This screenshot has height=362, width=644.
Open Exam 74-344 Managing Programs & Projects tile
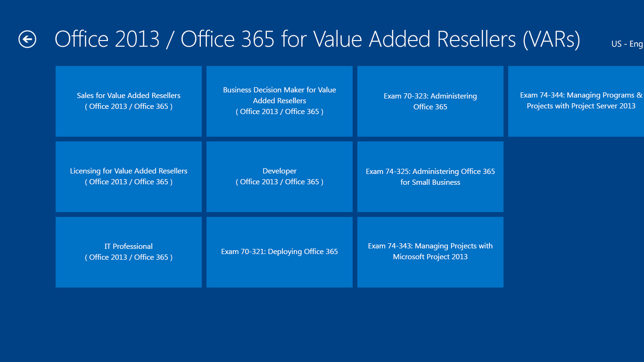tap(576, 101)
